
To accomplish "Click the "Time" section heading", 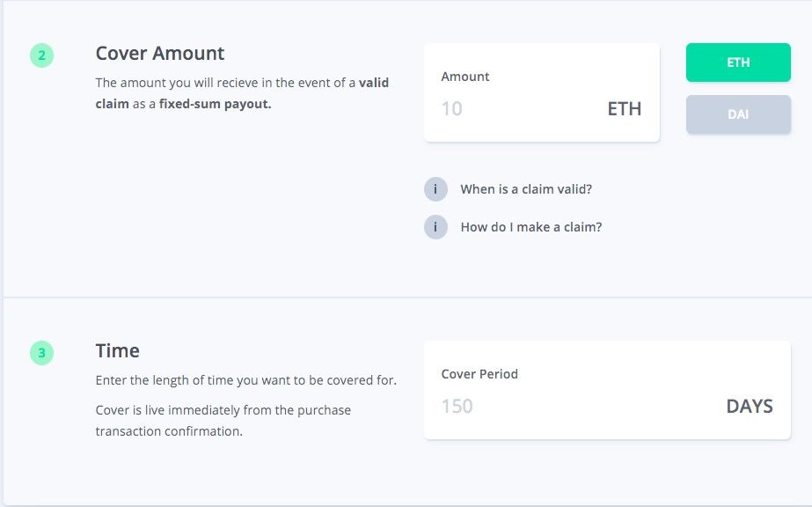I will 118,351.
